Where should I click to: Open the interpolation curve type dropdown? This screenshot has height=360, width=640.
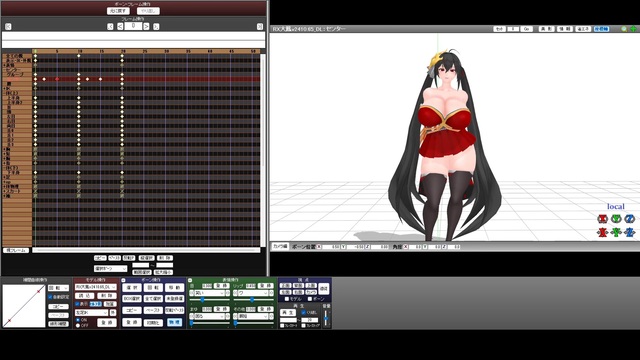coord(58,288)
